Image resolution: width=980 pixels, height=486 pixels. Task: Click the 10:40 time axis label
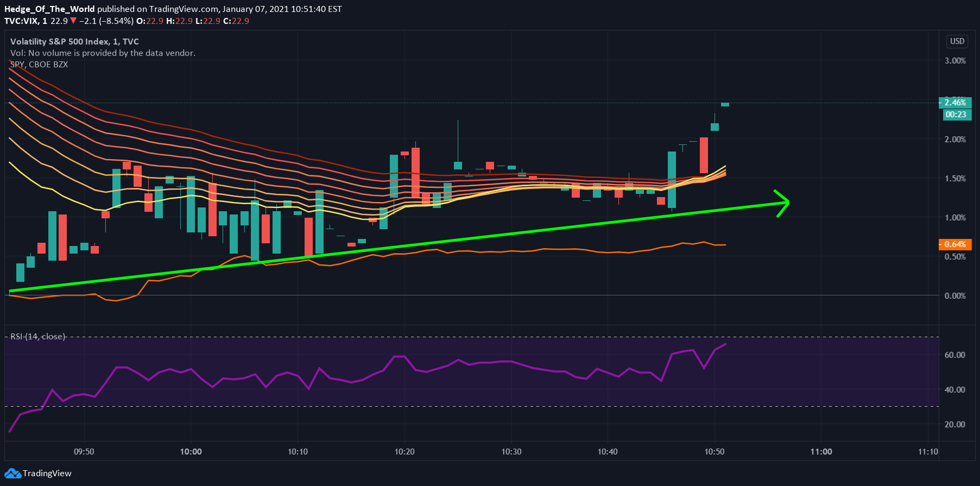click(x=608, y=452)
